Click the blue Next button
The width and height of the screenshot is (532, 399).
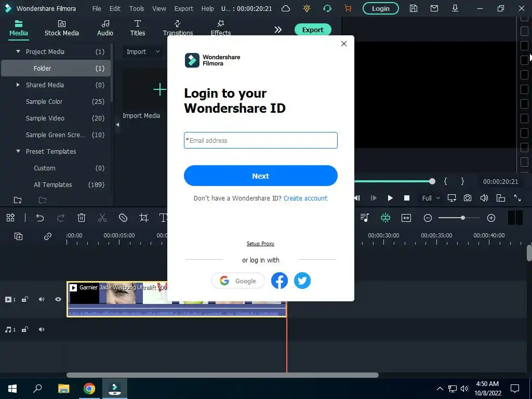pyautogui.click(x=261, y=176)
